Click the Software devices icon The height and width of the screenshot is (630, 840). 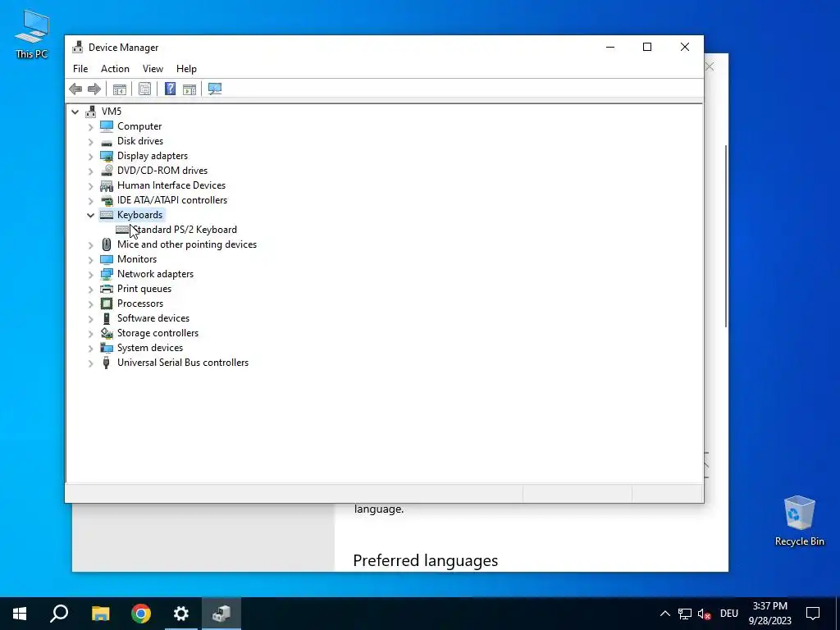click(107, 318)
